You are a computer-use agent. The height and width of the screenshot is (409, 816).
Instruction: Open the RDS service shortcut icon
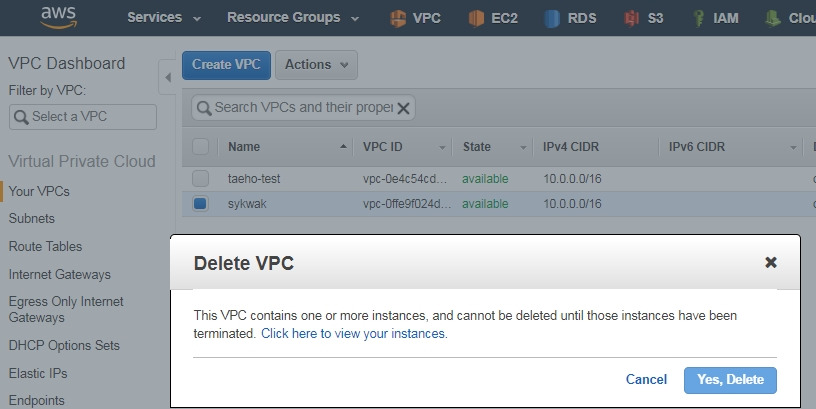click(552, 18)
